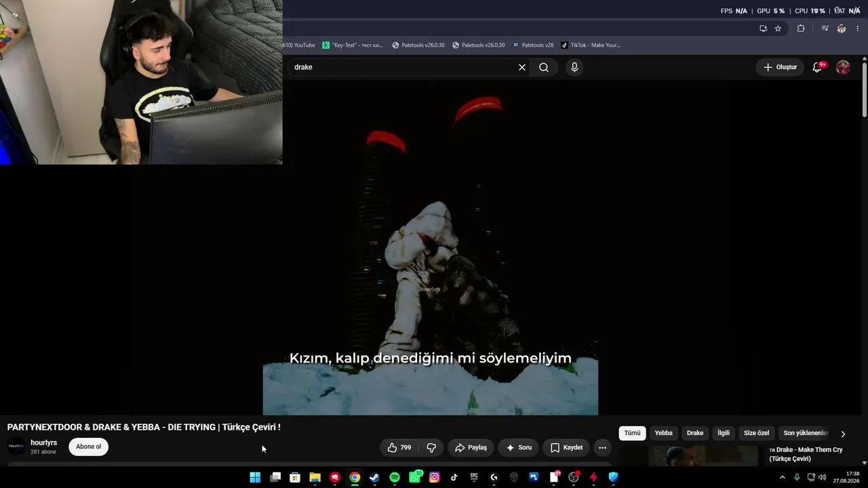Open Alienware app from the taskbar
Viewport: 868px width, 488px height.
point(514,477)
